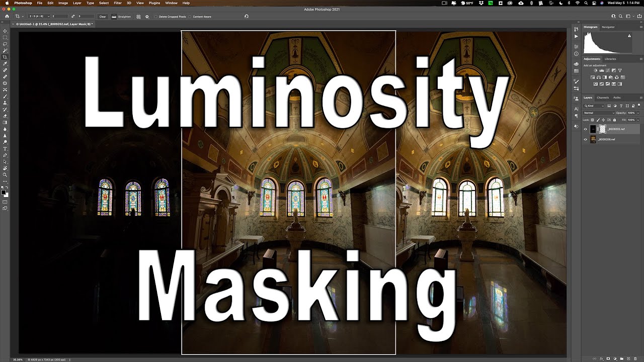Image resolution: width=644 pixels, height=362 pixels.
Task: Open the Filter menu
Action: [118, 3]
